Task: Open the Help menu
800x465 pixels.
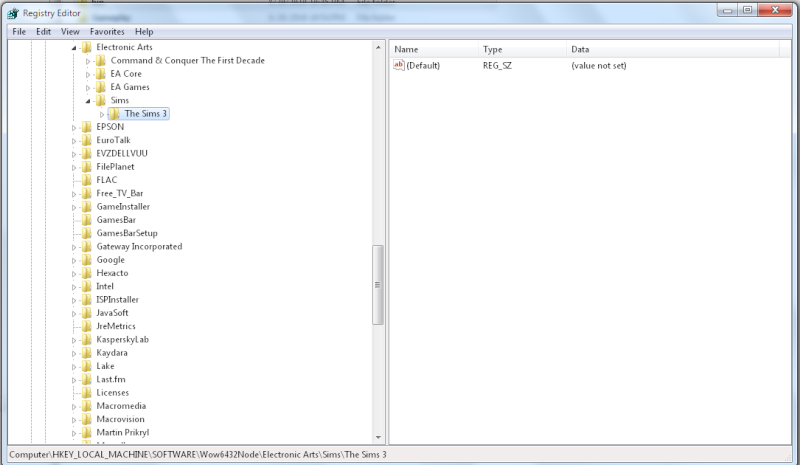Action: pyautogui.click(x=144, y=32)
